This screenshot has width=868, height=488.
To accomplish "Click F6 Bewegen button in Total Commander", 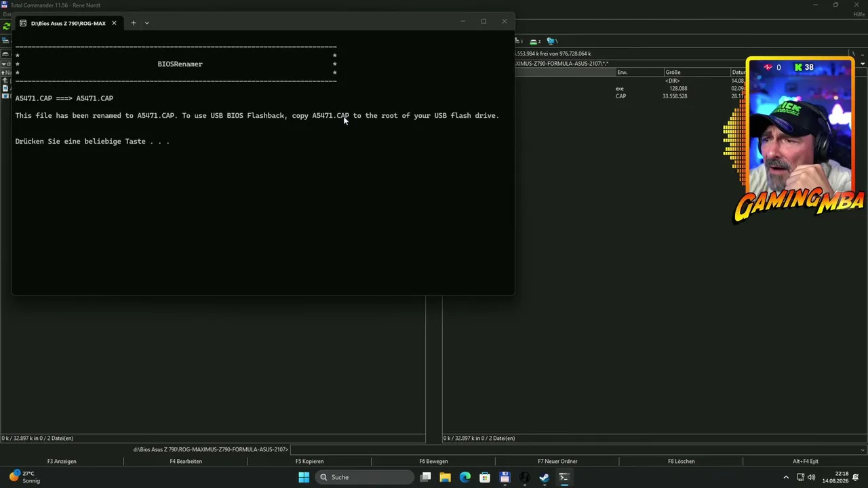I will pyautogui.click(x=433, y=462).
